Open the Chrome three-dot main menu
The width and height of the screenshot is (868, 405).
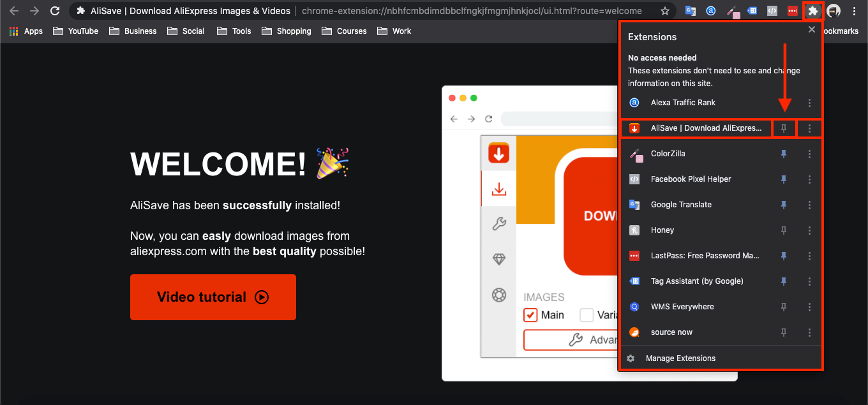click(855, 11)
